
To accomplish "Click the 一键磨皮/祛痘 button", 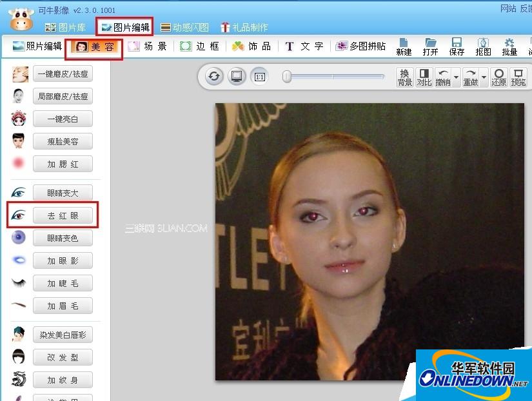I will [62, 73].
